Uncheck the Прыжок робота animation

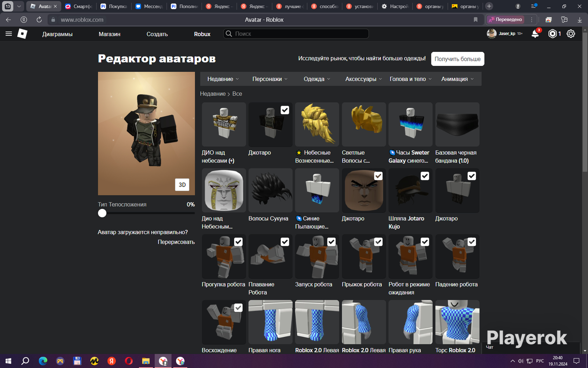(378, 242)
